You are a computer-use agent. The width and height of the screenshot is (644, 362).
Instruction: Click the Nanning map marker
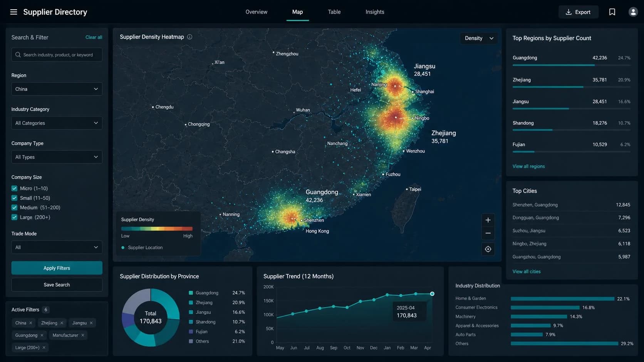(x=220, y=214)
